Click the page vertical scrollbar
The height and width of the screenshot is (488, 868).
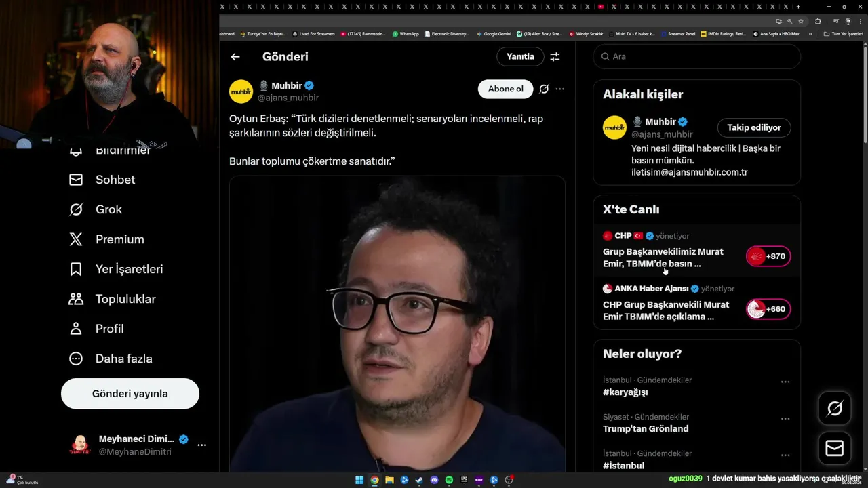(865, 95)
